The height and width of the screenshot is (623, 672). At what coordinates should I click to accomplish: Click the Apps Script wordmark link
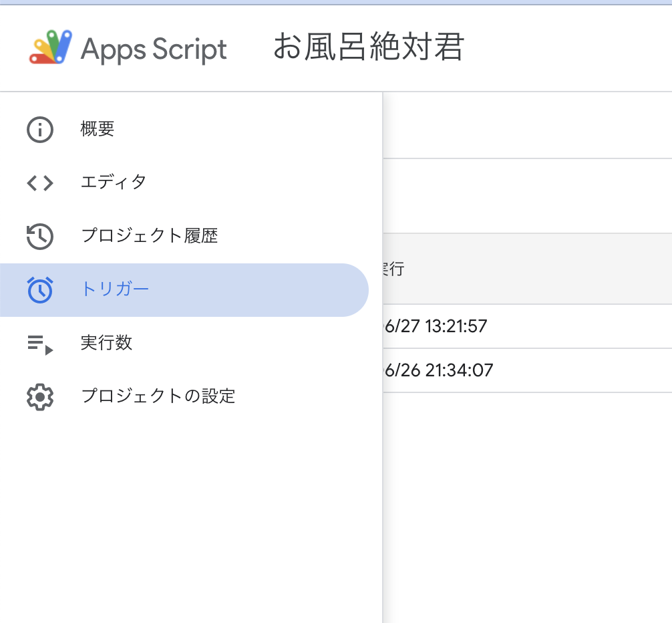(x=152, y=48)
